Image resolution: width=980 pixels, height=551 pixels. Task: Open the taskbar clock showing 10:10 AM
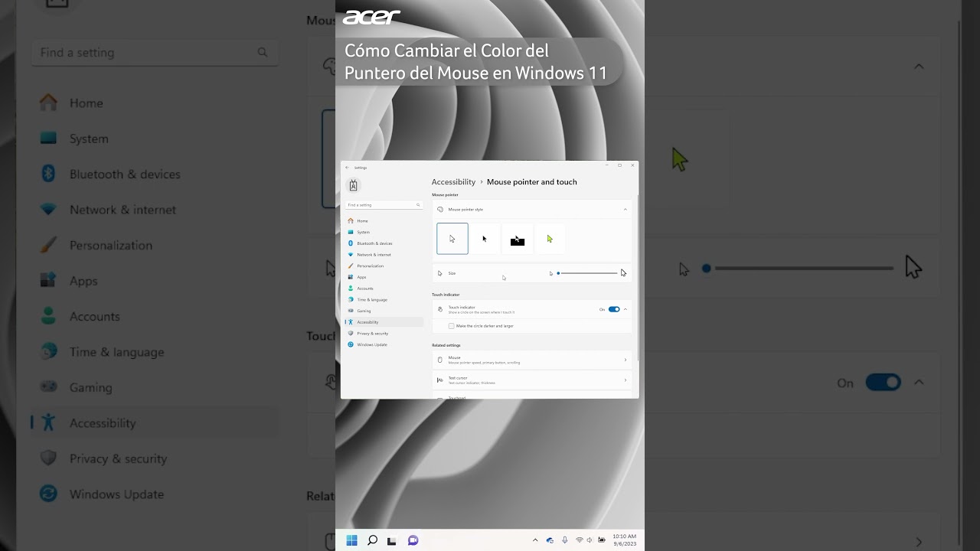[625, 540]
